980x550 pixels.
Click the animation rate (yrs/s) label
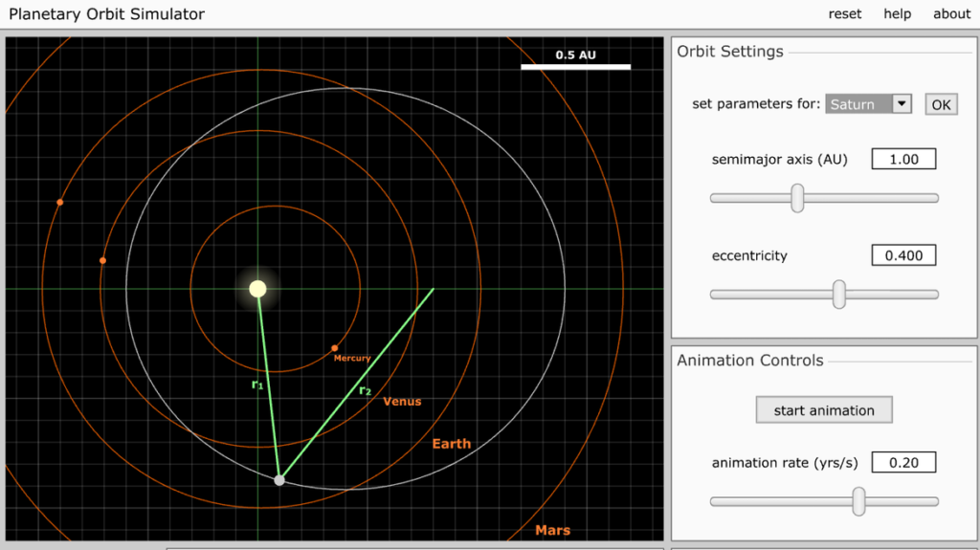click(785, 463)
